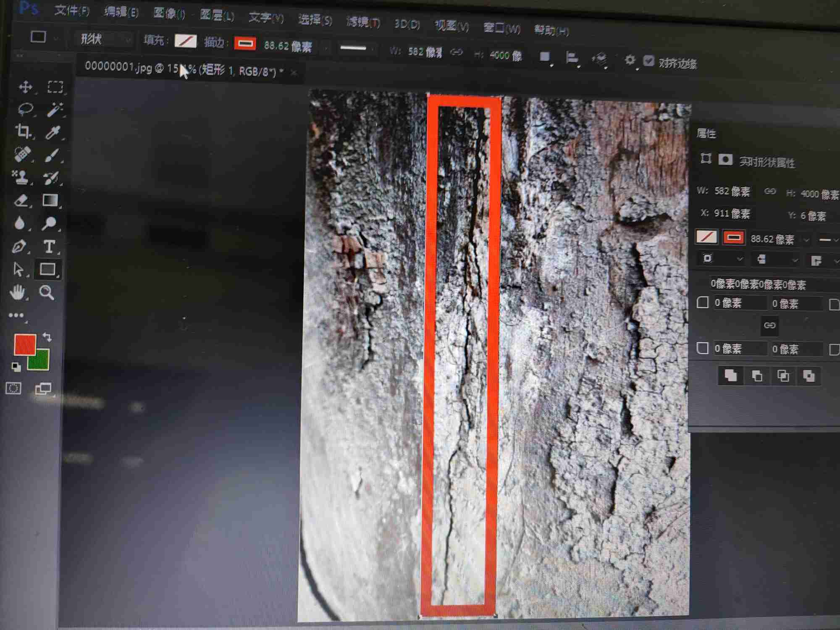Viewport: 840px width, 630px height.
Task: Click the swap foreground background colors arrow
Action: coord(47,337)
